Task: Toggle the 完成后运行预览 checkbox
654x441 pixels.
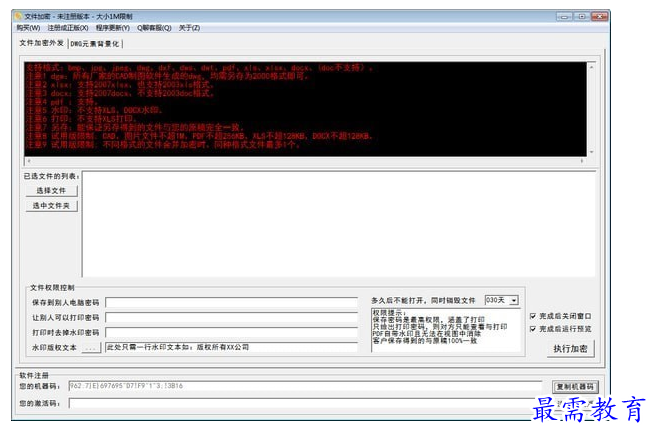Action: pyautogui.click(x=533, y=329)
